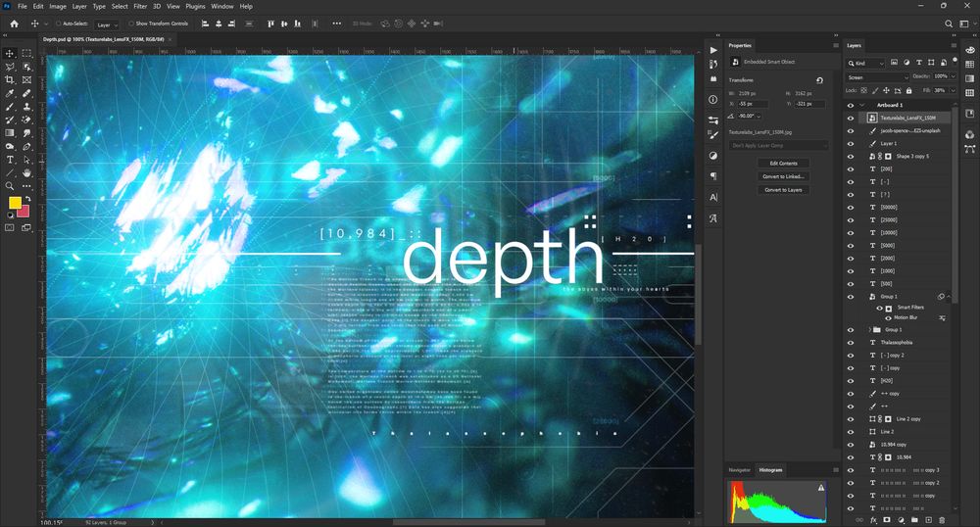The image size is (980, 527).
Task: Select the Path Selection tool
Action: tap(26, 160)
